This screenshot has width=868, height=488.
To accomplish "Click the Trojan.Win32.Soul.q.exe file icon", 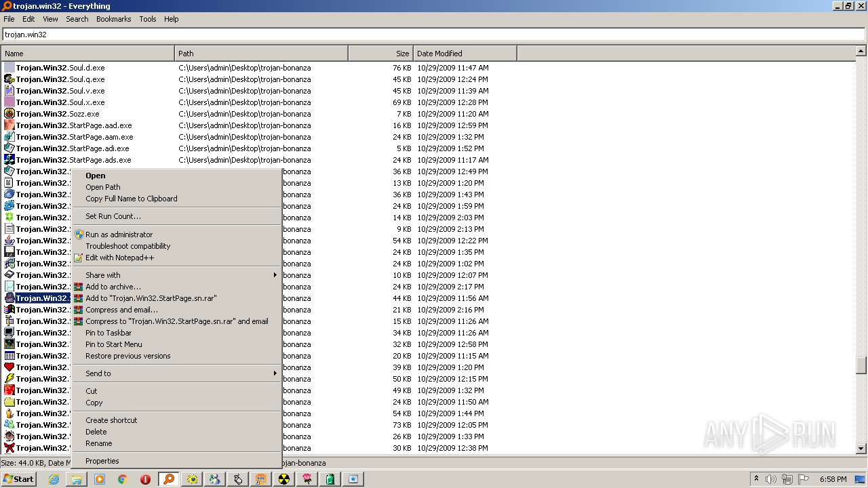I will click(9, 79).
